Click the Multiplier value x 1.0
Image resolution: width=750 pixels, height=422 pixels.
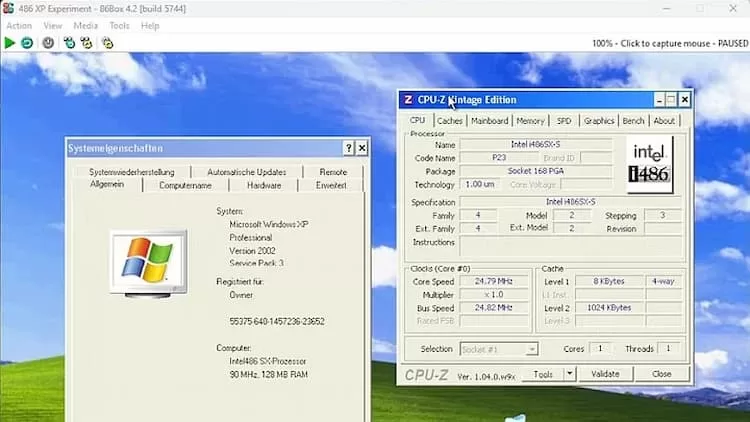tap(494, 294)
